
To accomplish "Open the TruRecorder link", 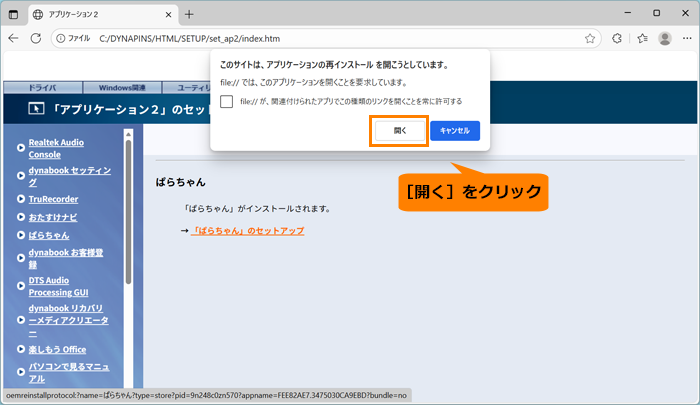I will (53, 199).
